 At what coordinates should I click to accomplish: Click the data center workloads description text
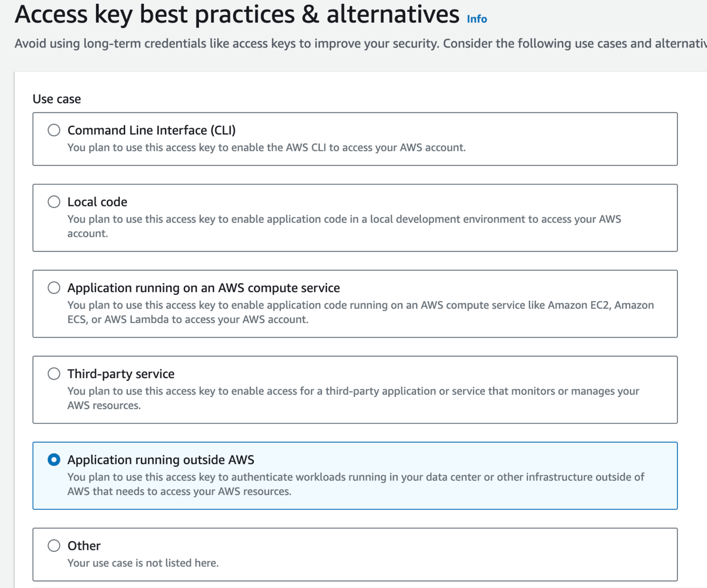(356, 477)
